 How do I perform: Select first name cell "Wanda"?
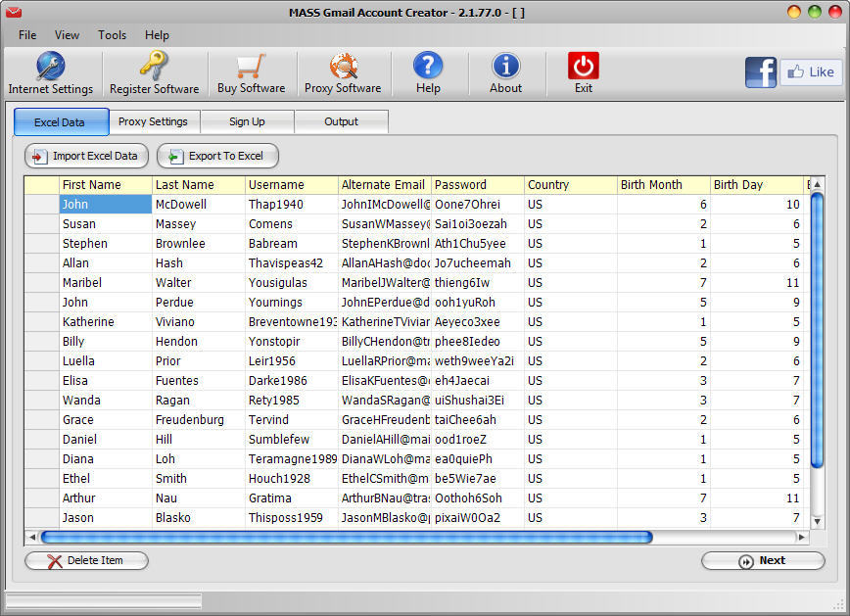105,401
